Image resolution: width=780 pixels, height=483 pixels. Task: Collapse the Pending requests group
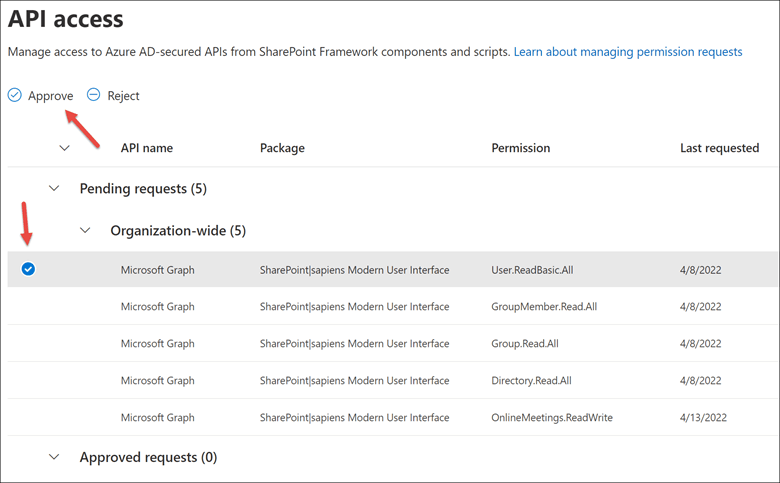coord(56,188)
